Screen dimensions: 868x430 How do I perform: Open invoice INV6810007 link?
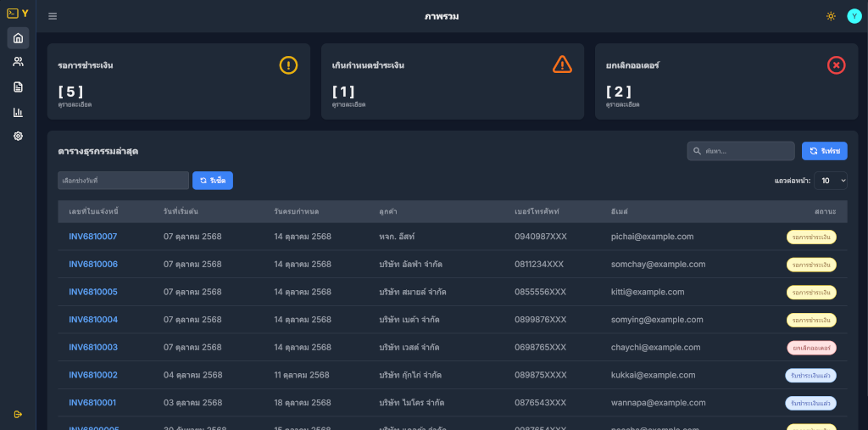[93, 237]
